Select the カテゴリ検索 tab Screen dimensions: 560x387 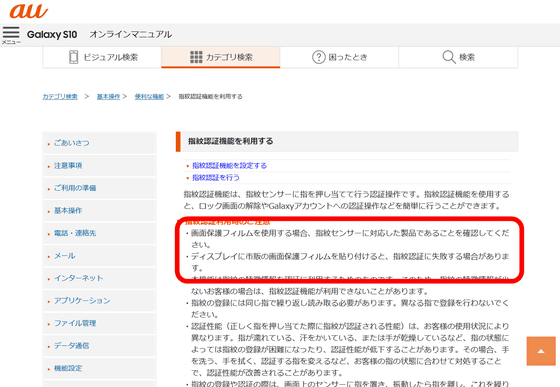[221, 57]
